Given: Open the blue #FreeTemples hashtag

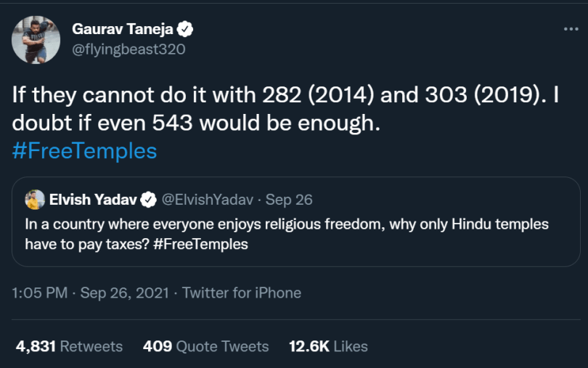Looking at the screenshot, I should click(84, 151).
